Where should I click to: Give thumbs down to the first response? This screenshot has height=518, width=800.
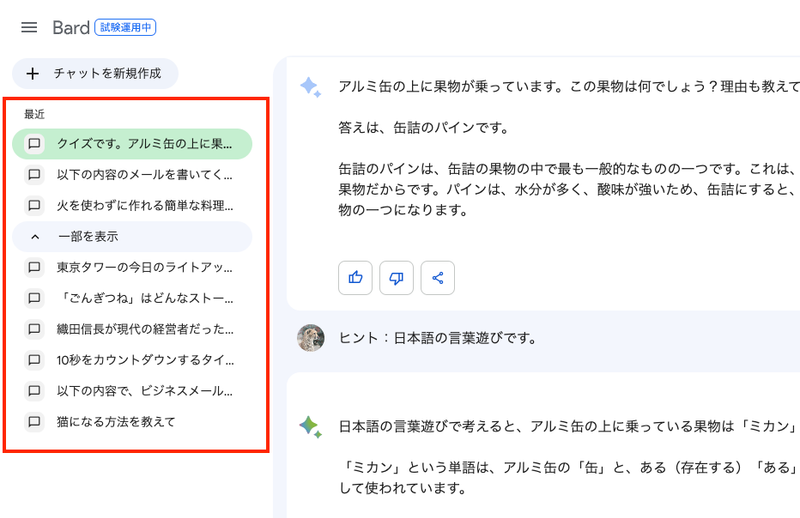coord(396,278)
